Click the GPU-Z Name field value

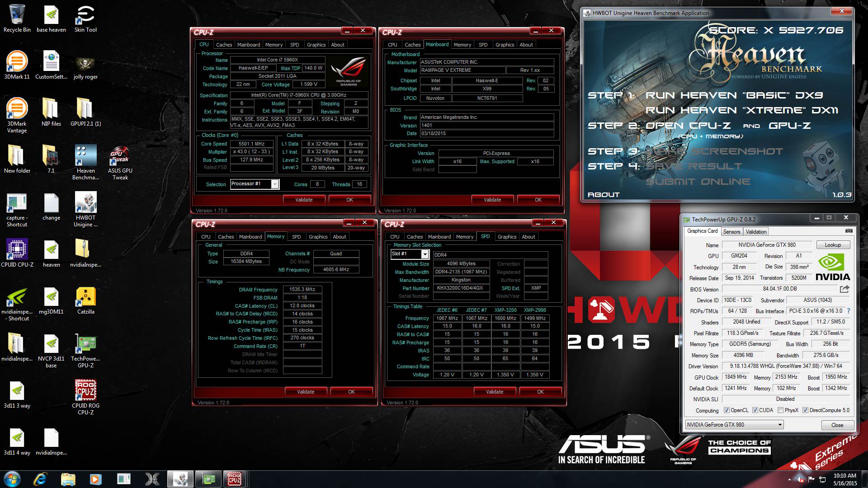click(x=767, y=245)
